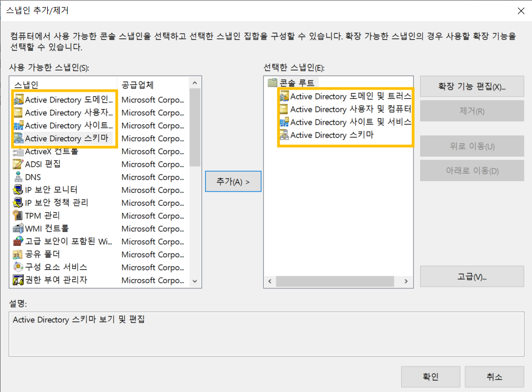Select '권한 부여 관리자' list row text
Screen dimensions: 532x392
(x=56, y=280)
